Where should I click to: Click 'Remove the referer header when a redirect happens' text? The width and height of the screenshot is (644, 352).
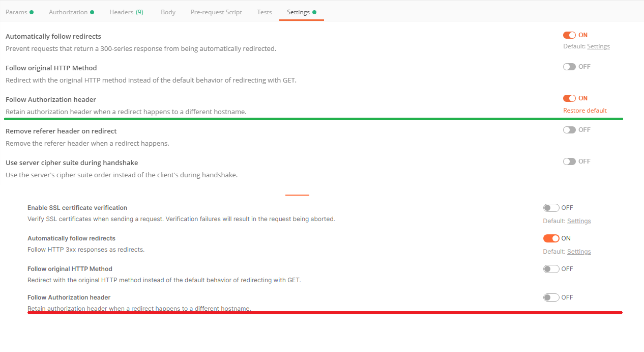click(87, 144)
